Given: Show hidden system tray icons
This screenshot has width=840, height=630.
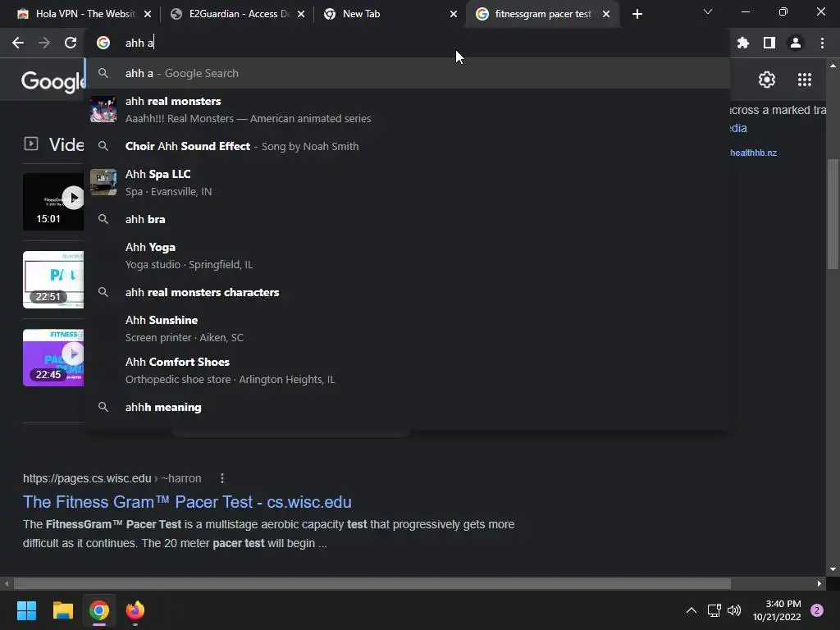Looking at the screenshot, I should click(x=691, y=610).
